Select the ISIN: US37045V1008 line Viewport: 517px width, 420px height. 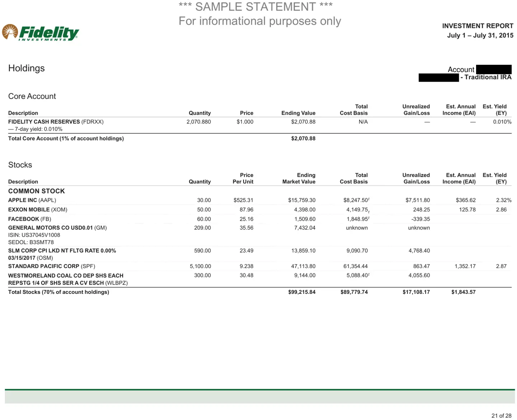pos(34,235)
